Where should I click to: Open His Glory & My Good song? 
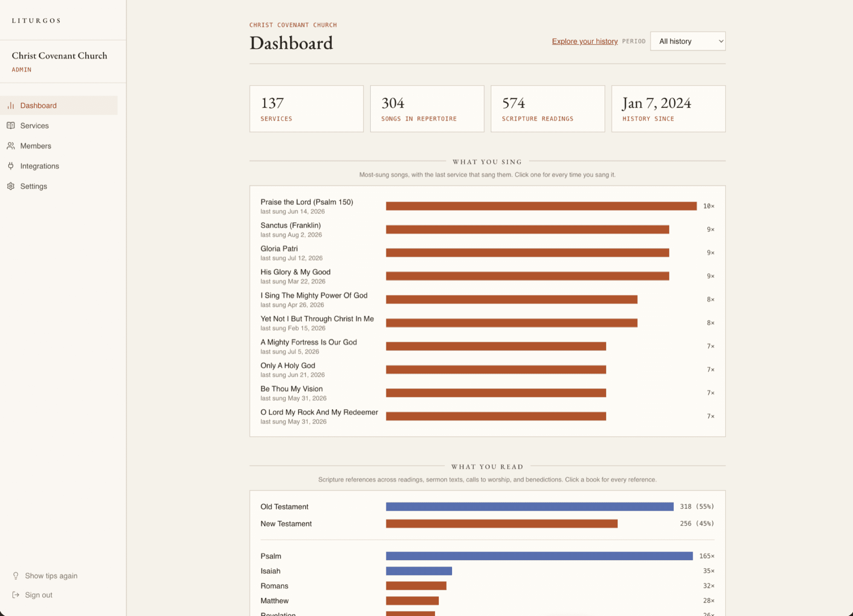click(x=487, y=276)
